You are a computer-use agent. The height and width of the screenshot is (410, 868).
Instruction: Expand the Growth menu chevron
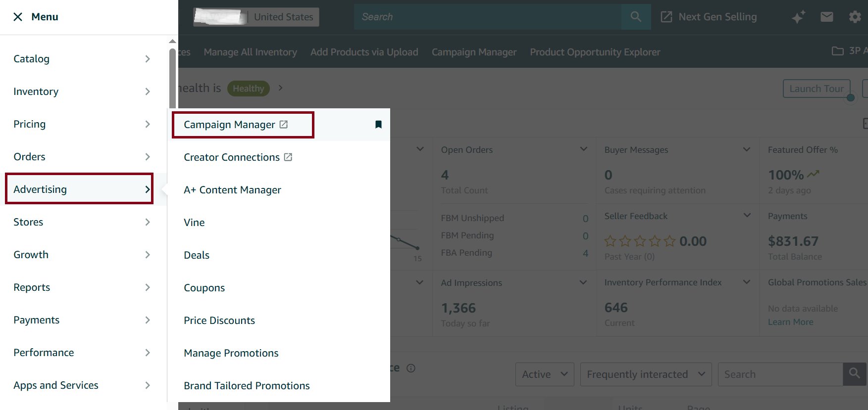(148, 255)
